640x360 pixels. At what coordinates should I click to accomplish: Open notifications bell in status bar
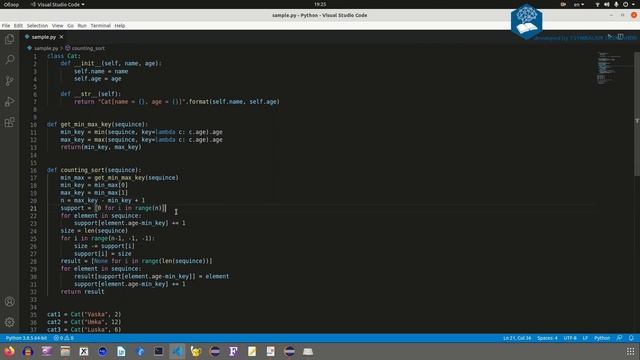coord(631,338)
